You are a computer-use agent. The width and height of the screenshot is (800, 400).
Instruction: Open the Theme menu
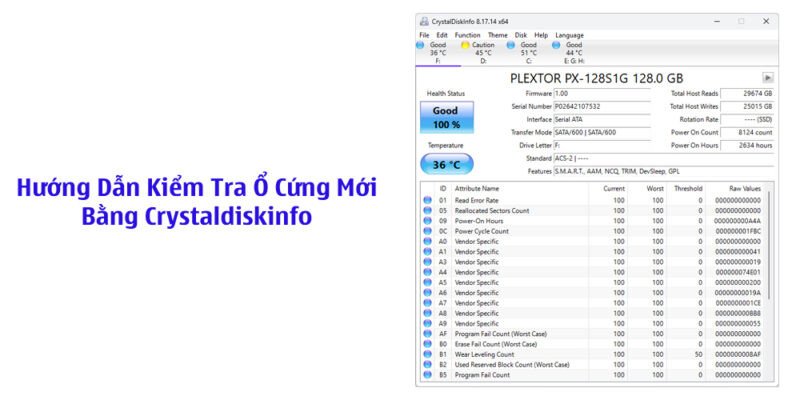[x=497, y=35]
